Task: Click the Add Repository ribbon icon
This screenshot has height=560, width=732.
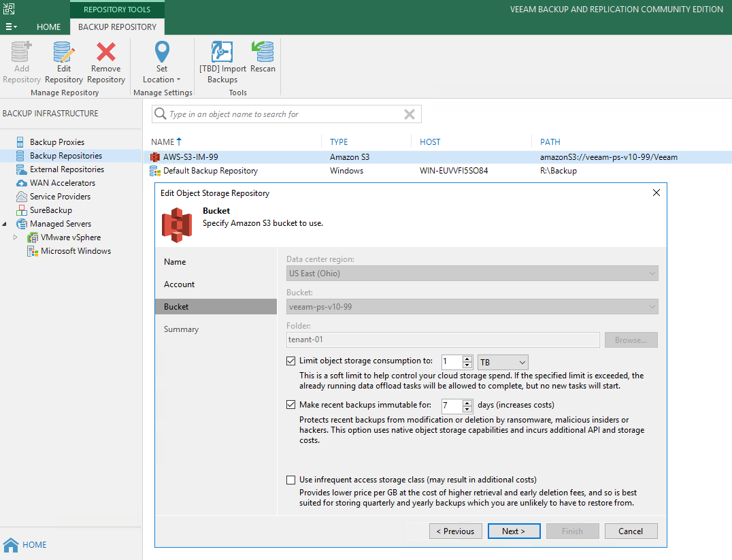Action: click(22, 52)
